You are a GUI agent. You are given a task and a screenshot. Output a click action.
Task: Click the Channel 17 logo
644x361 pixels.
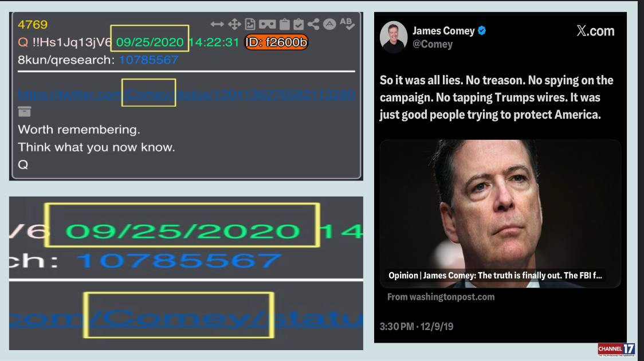pyautogui.click(x=616, y=350)
